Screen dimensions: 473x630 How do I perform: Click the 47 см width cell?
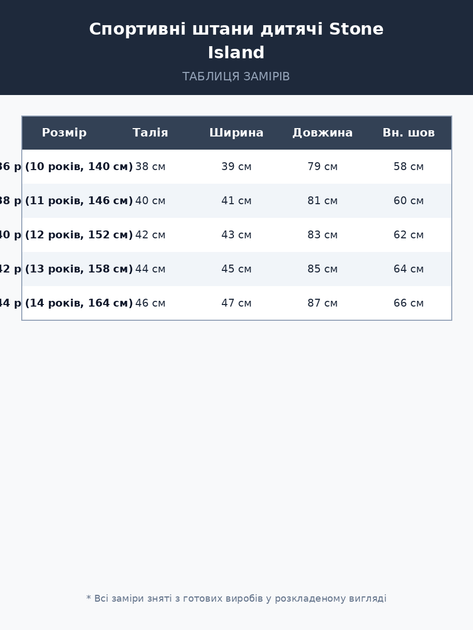pos(236,303)
